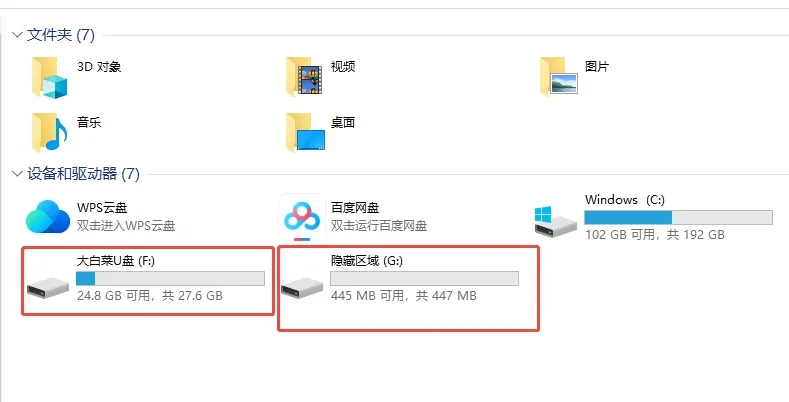Click the 双击进入WPS云盘 description text
Viewport: 789px width, 402px height.
126,225
